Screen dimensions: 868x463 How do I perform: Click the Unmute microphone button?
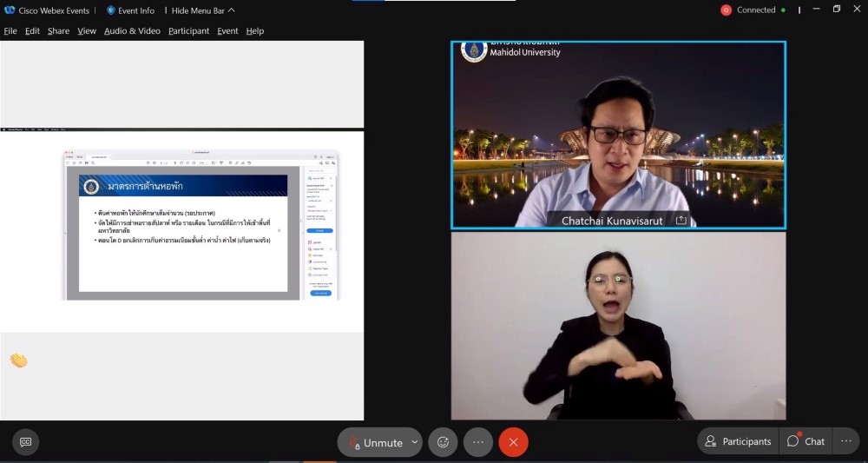pyautogui.click(x=376, y=442)
